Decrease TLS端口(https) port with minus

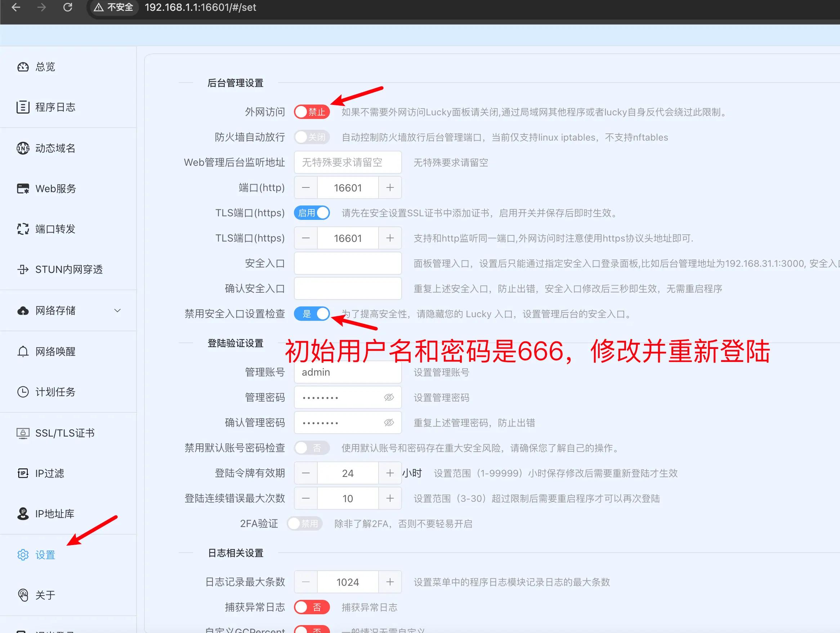tap(306, 238)
